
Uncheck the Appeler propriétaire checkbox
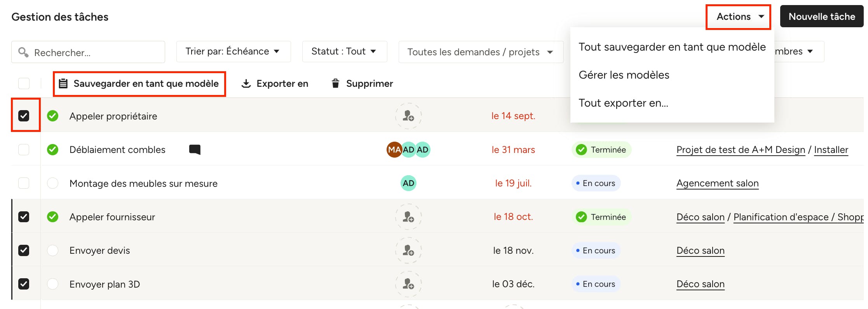[x=24, y=116]
